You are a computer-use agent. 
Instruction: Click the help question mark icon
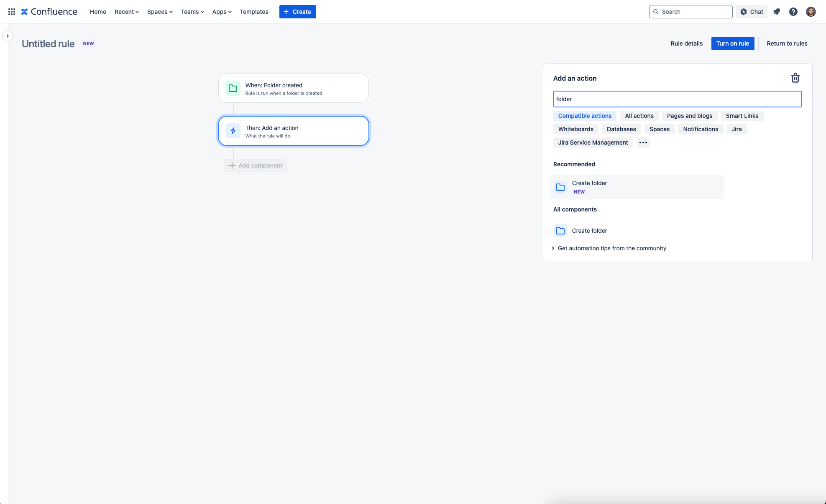click(x=793, y=12)
